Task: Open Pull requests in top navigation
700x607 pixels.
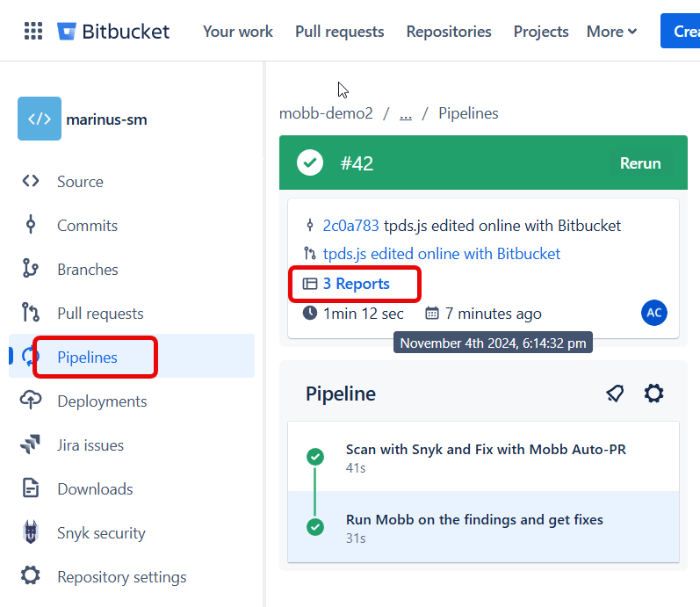Action: click(339, 32)
